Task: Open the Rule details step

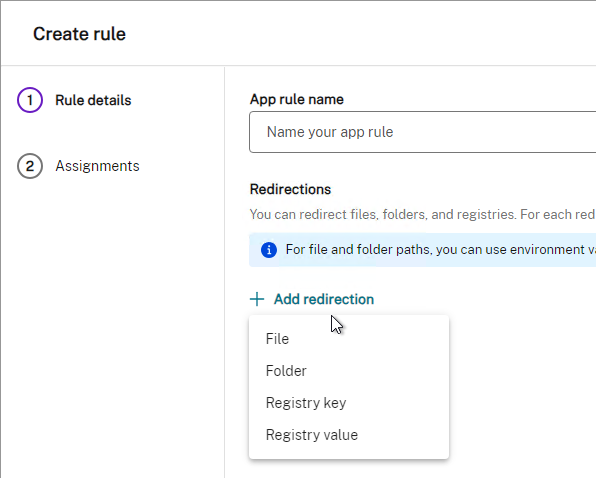Action: [93, 100]
